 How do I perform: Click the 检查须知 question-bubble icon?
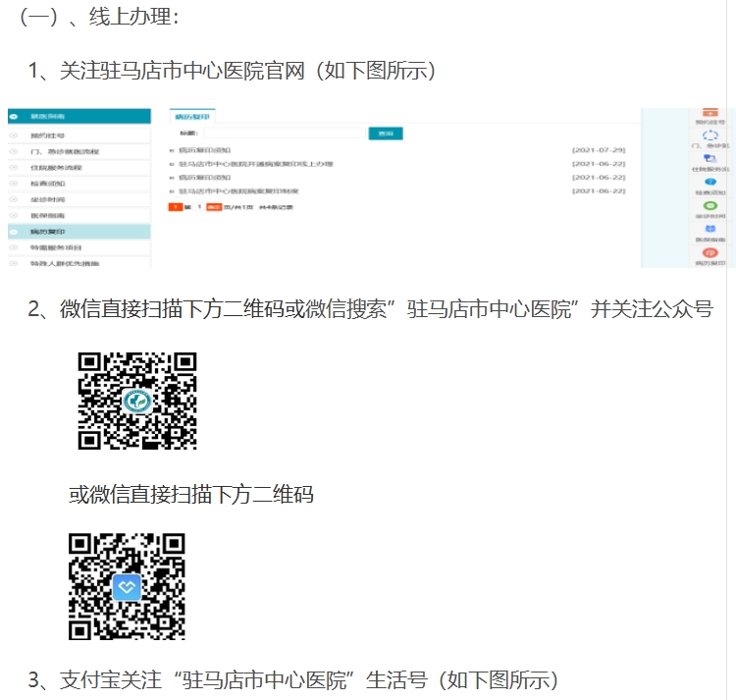coord(710,183)
